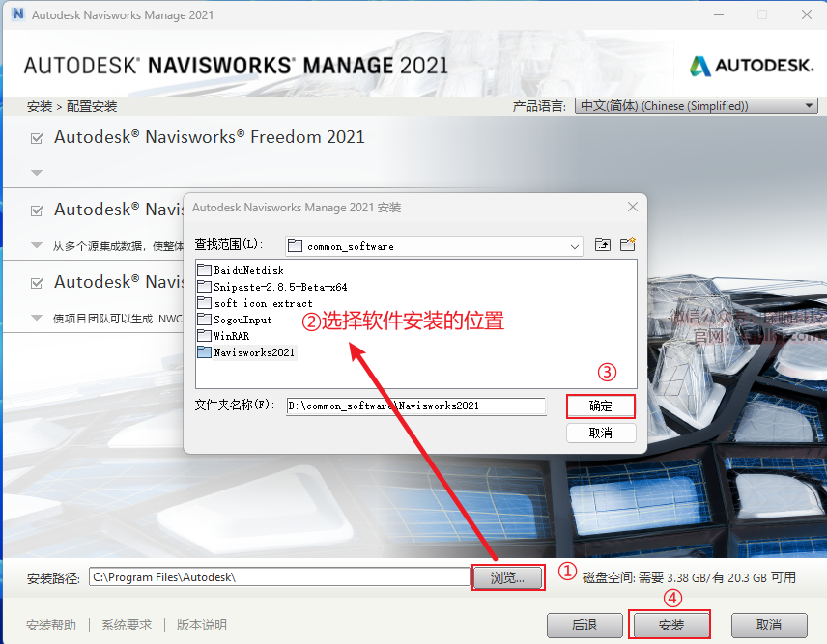
Task: Toggle the third Autodesk Navis product checkbox
Action: pyautogui.click(x=37, y=283)
